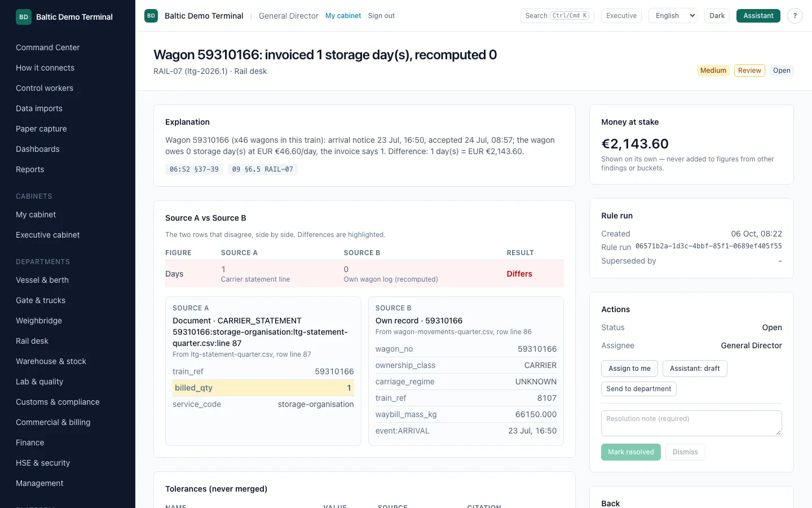Open Commercial & billing department
The width and height of the screenshot is (812, 508).
[53, 422]
